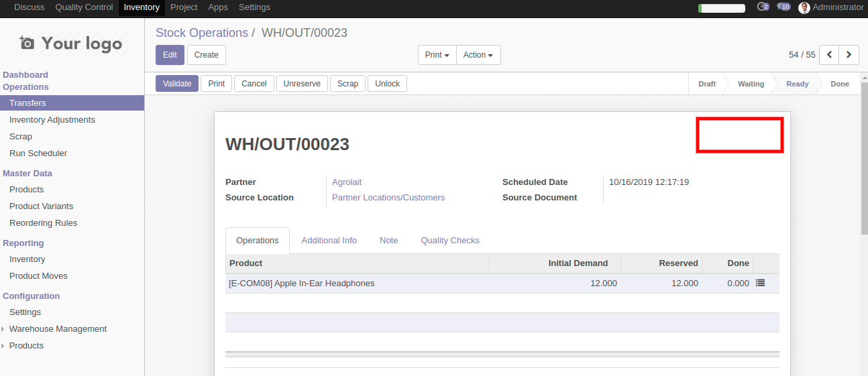
Task: Open the activities clock icon
Action: click(x=762, y=7)
